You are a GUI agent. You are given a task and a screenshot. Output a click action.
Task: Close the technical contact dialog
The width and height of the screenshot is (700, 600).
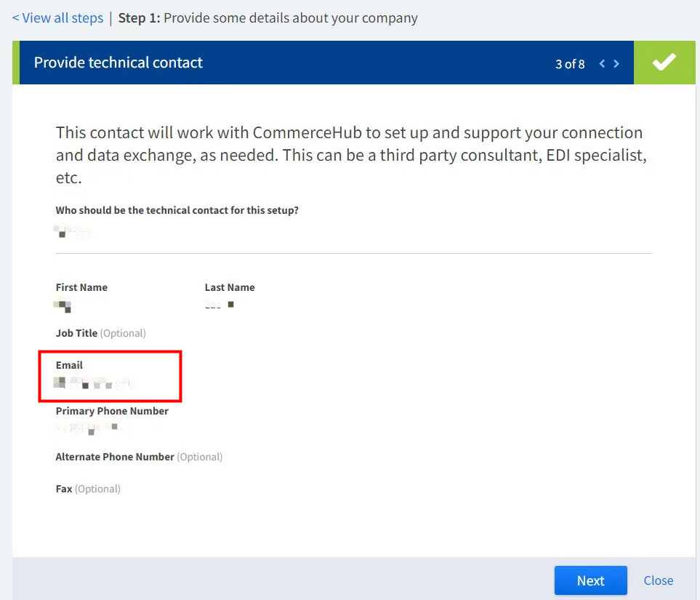[x=658, y=580]
